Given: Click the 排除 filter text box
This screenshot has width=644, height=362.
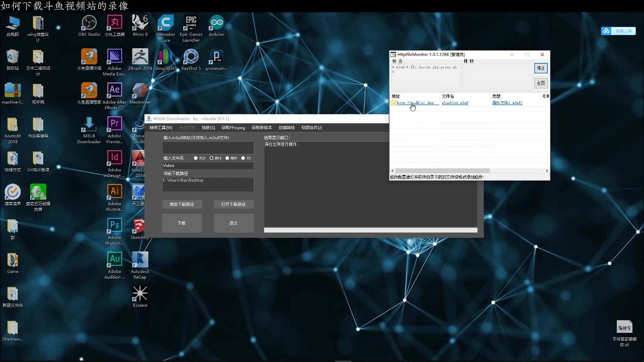Looking at the screenshot, I should 497,76.
